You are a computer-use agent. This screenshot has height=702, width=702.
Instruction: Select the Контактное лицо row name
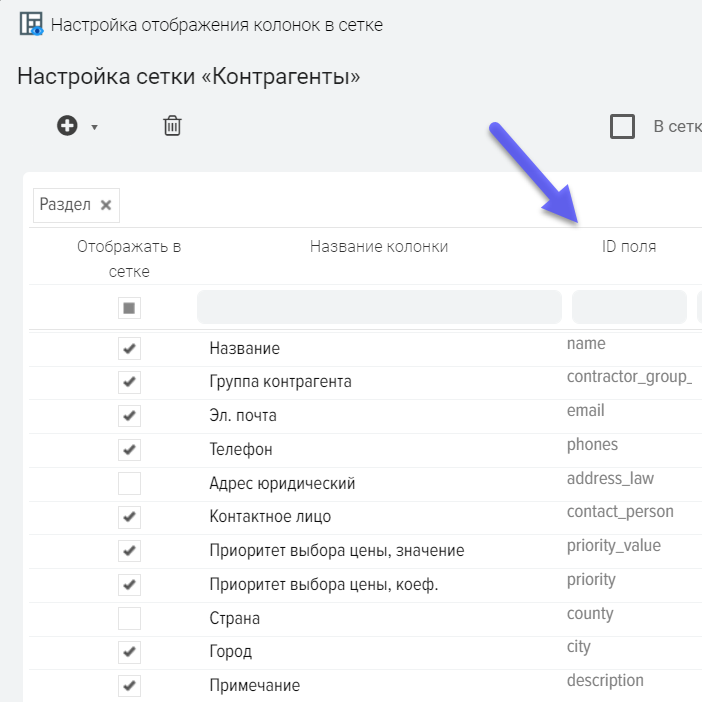click(270, 517)
